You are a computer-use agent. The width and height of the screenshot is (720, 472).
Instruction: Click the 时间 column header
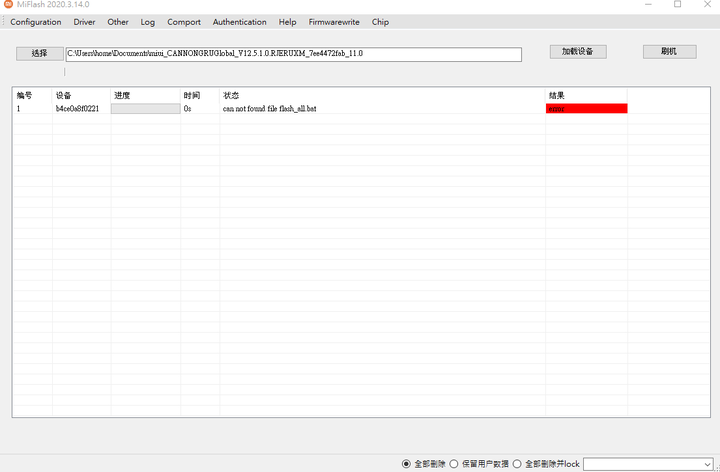[x=200, y=96]
